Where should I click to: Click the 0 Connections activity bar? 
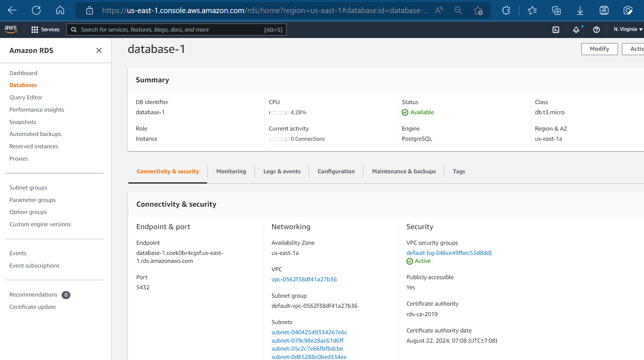[279, 139]
